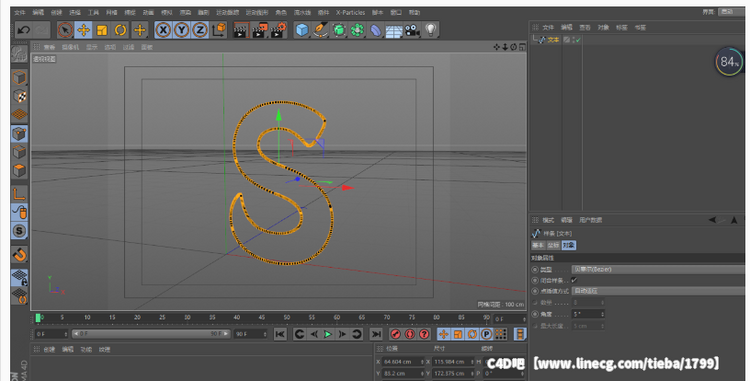Toggle the 闭合样条 checkbox
The image size is (750, 381).
pos(574,280)
